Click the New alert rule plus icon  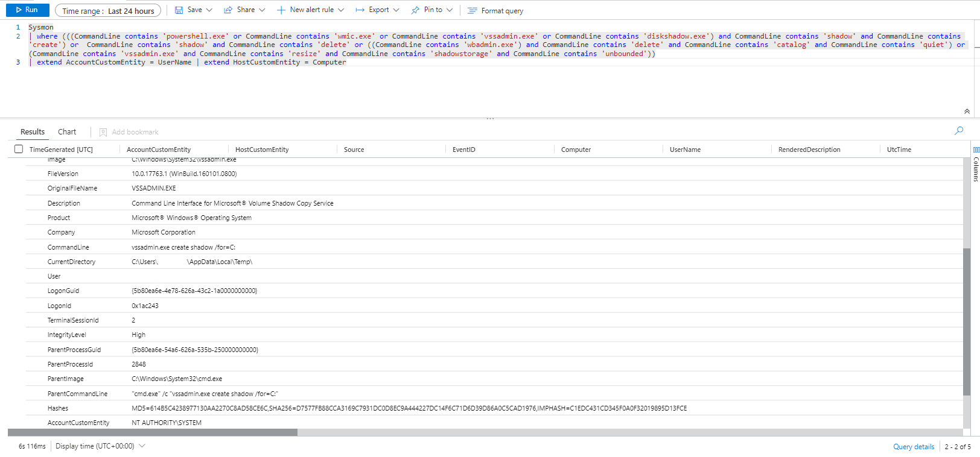(x=281, y=10)
